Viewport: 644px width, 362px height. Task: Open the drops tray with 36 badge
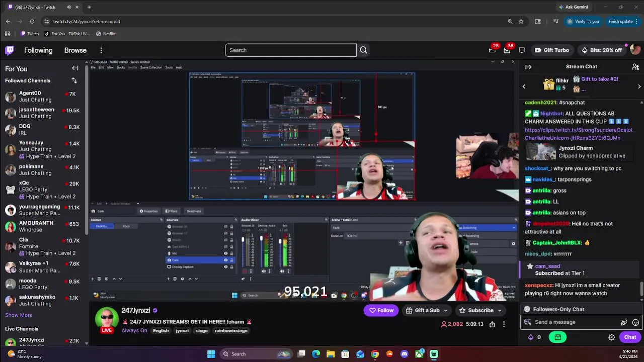(507, 50)
